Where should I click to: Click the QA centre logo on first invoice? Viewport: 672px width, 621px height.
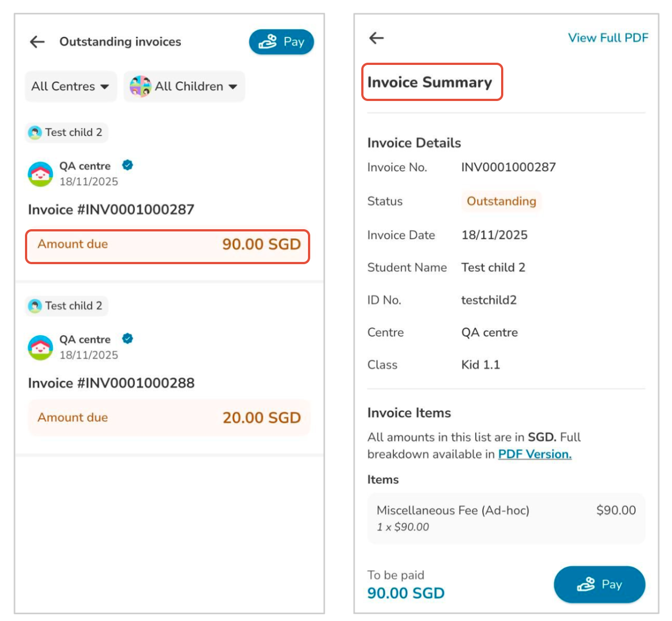point(40,174)
